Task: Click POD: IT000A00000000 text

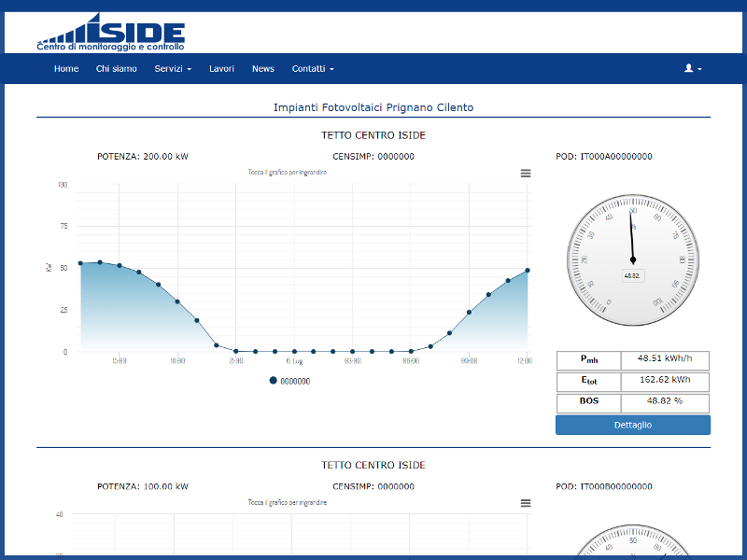Action: (x=603, y=157)
